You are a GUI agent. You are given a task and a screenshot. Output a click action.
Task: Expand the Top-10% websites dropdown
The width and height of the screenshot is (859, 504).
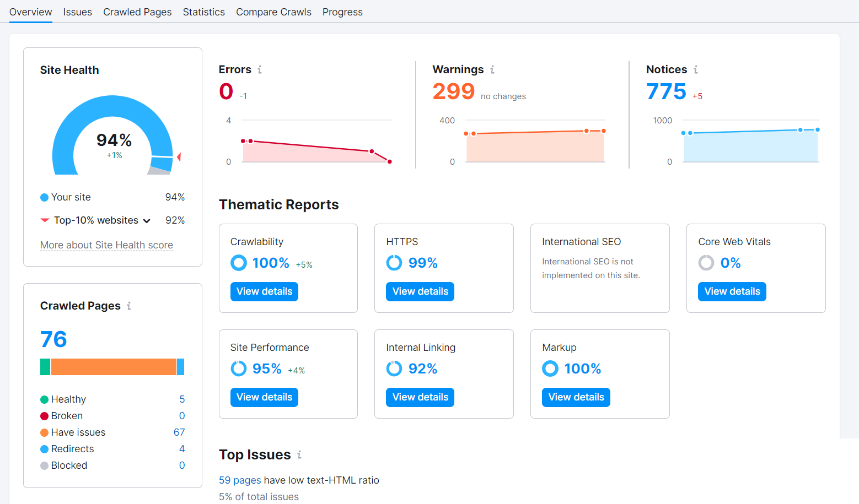pos(147,221)
